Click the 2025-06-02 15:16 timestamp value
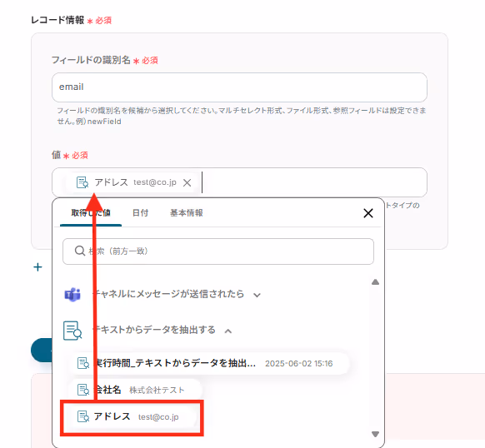Viewport: 485px width, 448px height. coord(299,364)
